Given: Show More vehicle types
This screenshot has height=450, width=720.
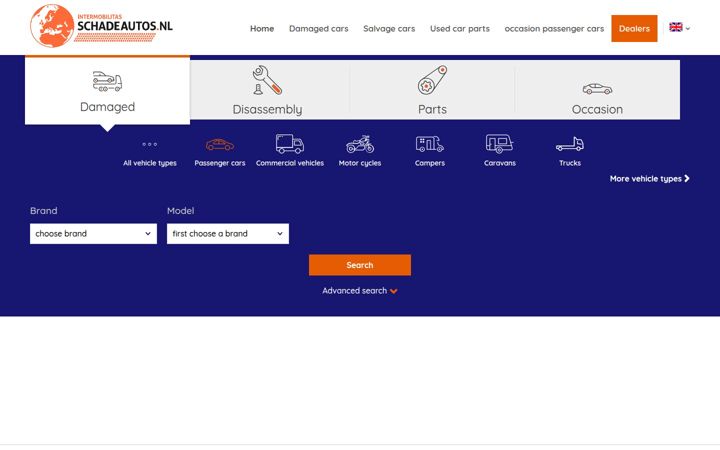Looking at the screenshot, I should (x=649, y=179).
